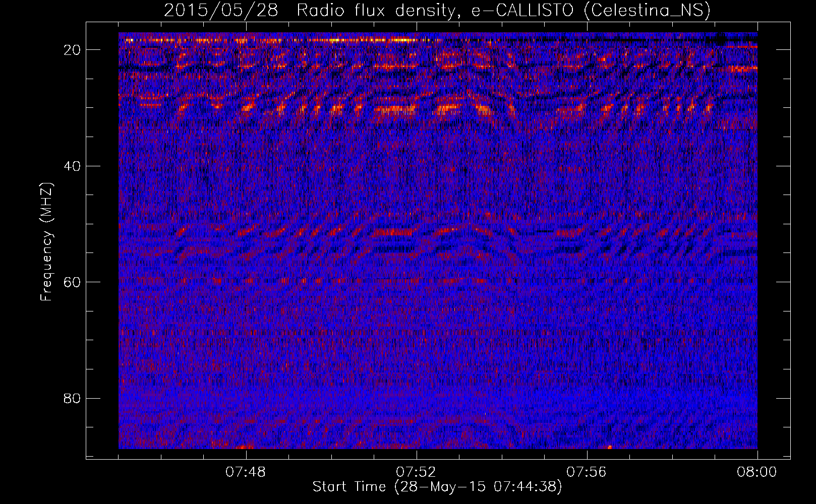Viewport: 816px width, 504px height.
Task: Click the 20 MHz frequency tick label
Action: click(x=73, y=49)
